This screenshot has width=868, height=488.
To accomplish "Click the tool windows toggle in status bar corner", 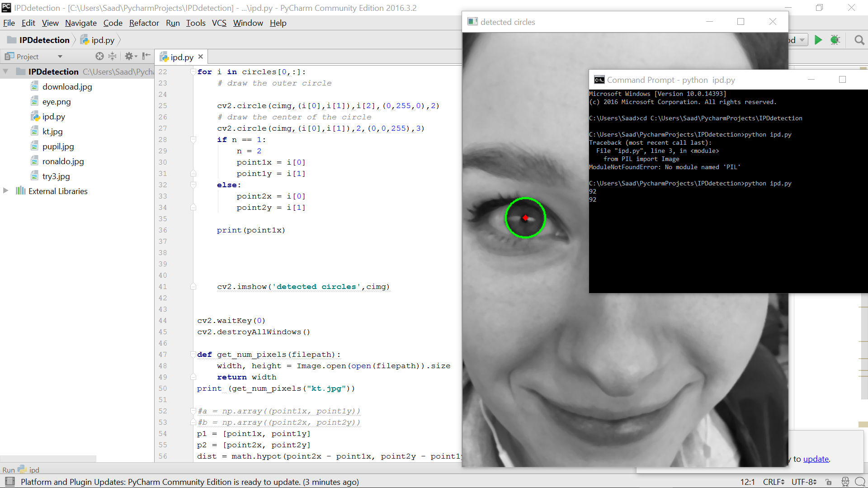I will click(x=9, y=482).
